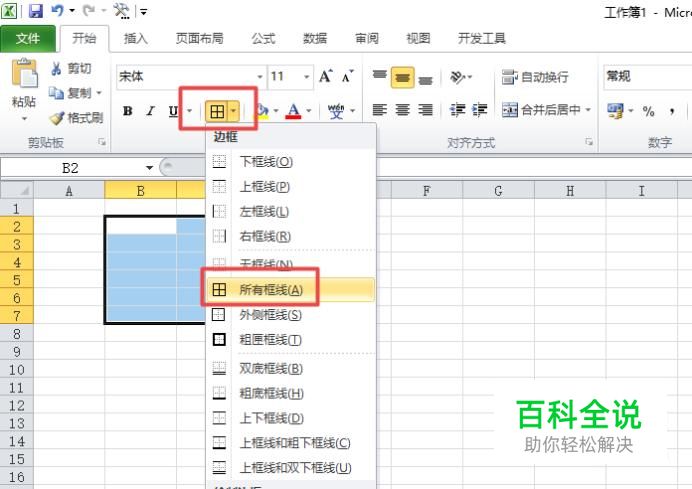Expand the underline style arrow
Viewport: 692px width, 489px height.
point(190,111)
